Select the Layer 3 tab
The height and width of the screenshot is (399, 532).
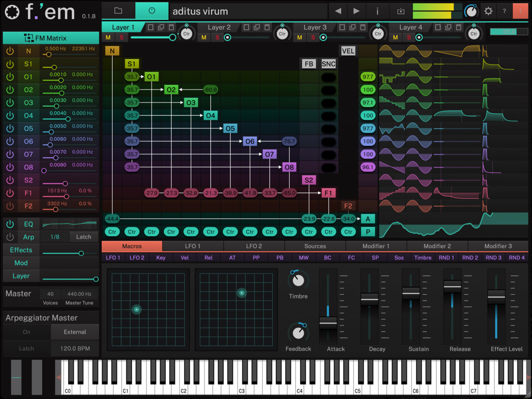(315, 27)
